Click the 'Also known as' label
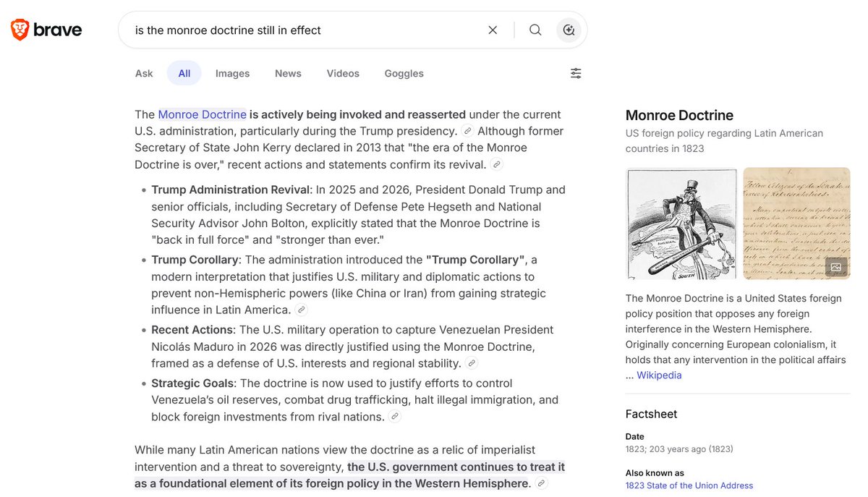The image size is (868, 497). click(655, 473)
